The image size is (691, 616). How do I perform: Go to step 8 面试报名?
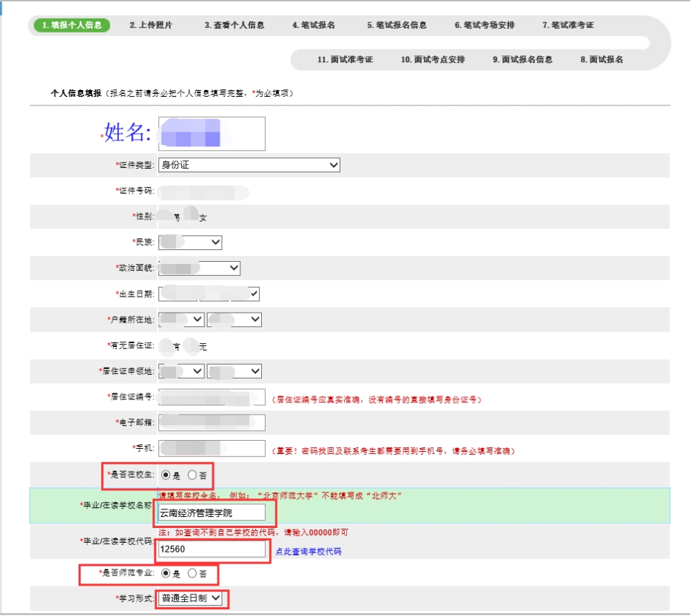click(601, 59)
